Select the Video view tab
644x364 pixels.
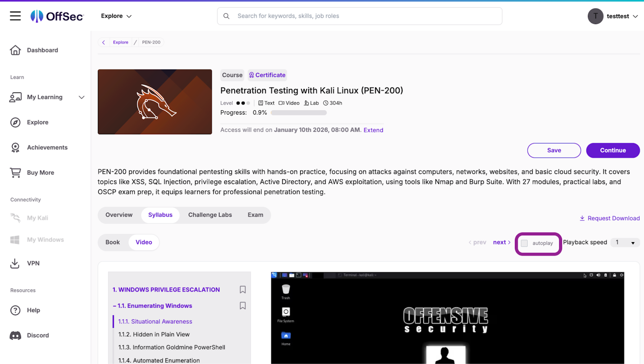[x=144, y=242]
